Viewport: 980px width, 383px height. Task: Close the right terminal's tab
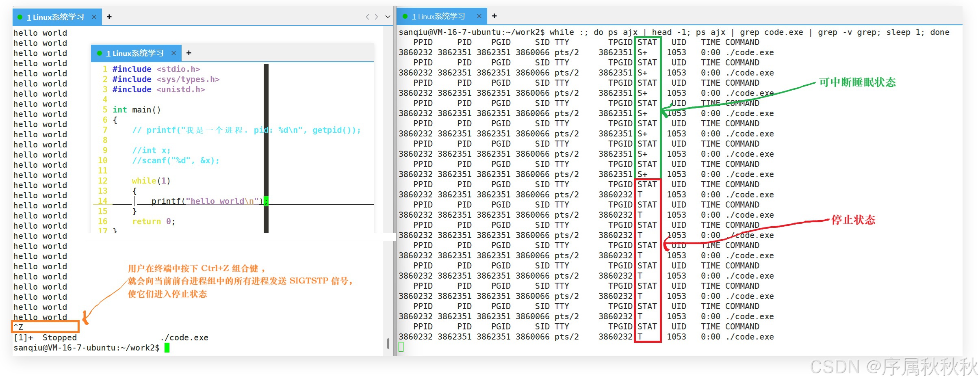479,16
